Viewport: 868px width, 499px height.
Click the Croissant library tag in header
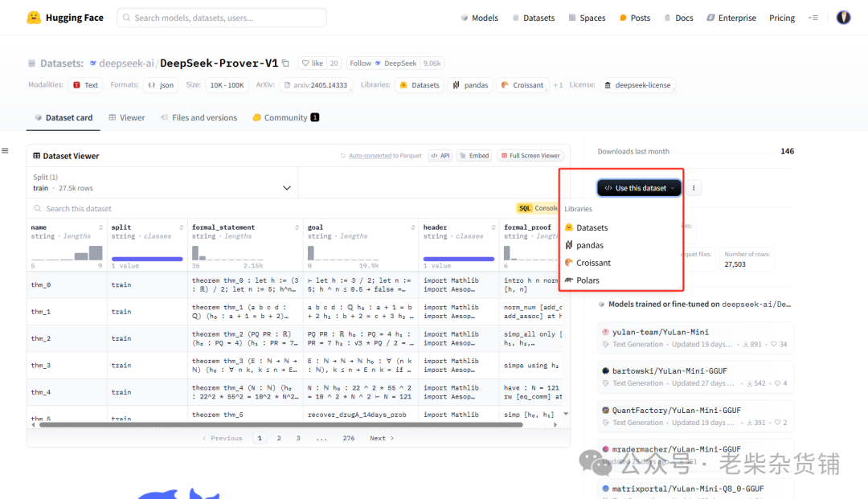click(x=522, y=84)
